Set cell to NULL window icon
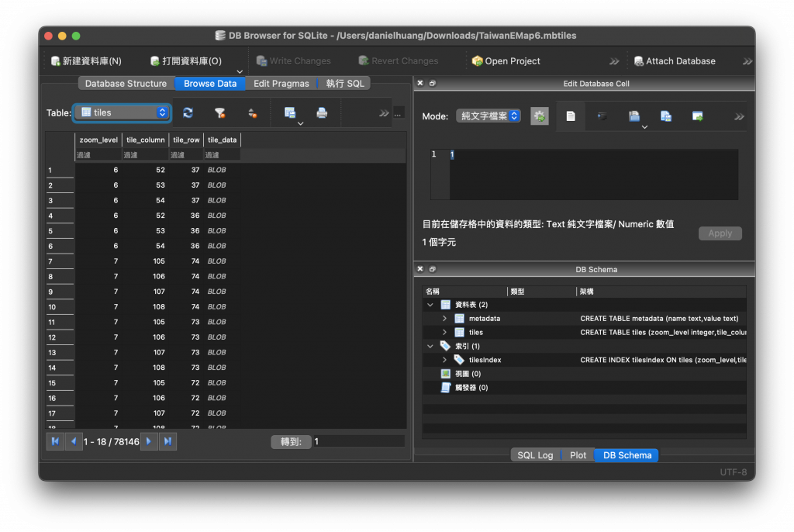The width and height of the screenshot is (794, 532). pyautogui.click(x=697, y=116)
